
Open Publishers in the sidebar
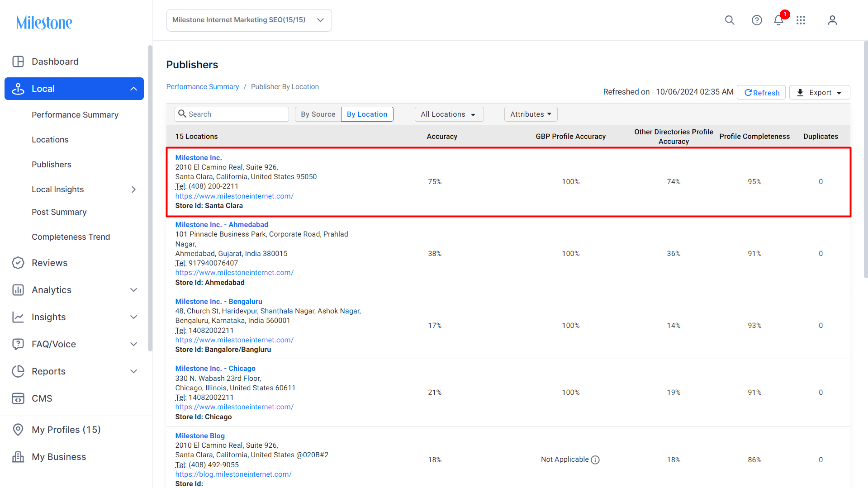click(52, 165)
